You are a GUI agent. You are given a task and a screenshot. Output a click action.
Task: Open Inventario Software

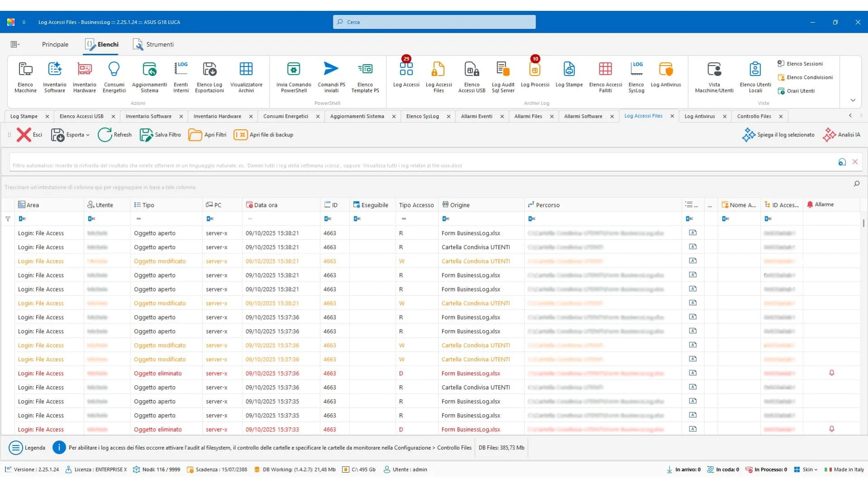tap(55, 77)
